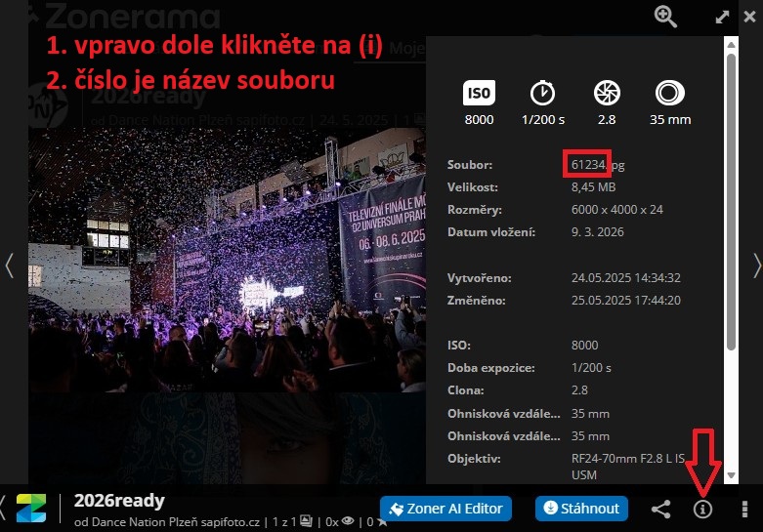Image resolution: width=763 pixels, height=532 pixels.
Task: Close the photo viewer with X
Action: click(x=750, y=17)
